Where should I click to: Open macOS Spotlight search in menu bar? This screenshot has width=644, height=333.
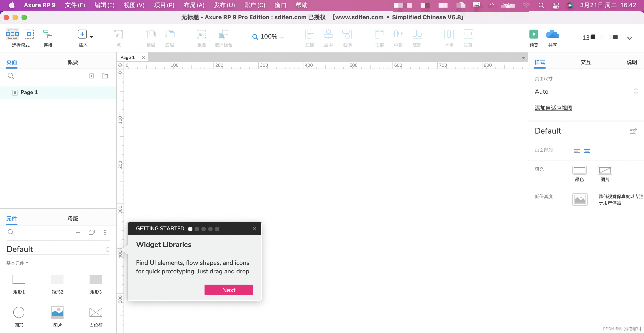(x=541, y=5)
